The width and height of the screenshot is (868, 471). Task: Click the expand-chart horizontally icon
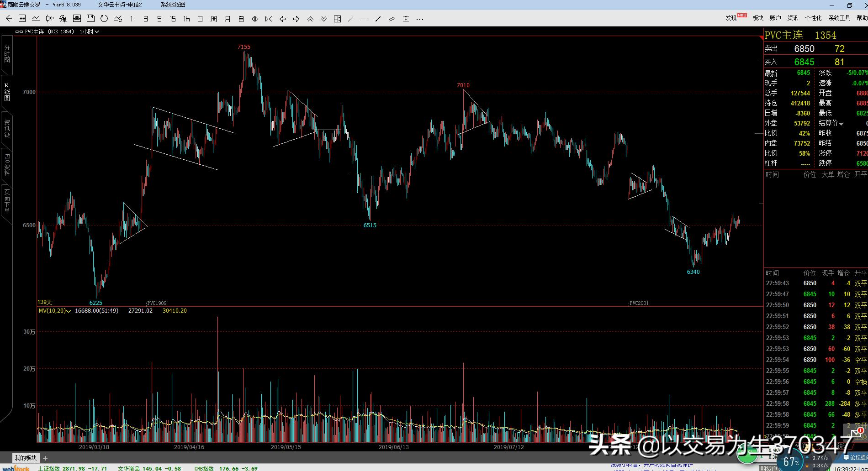tap(255, 19)
